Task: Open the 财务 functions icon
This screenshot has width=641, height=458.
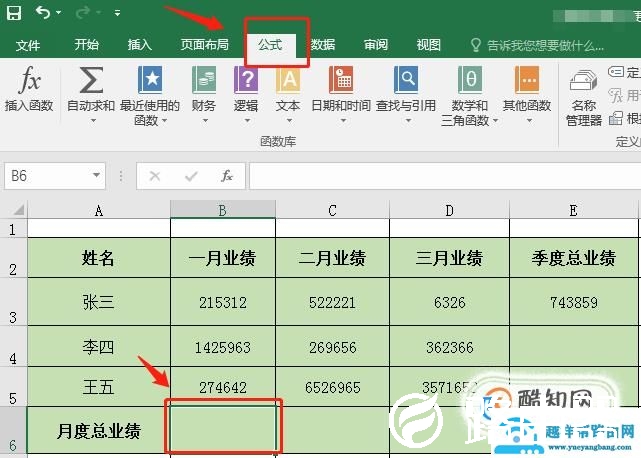Action: (x=204, y=80)
